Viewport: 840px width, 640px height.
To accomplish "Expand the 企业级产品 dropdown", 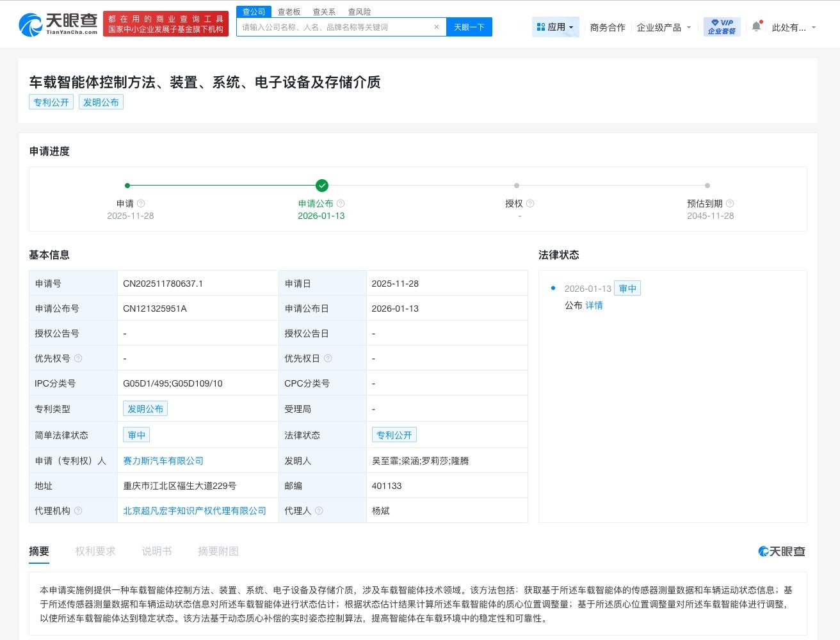I will click(x=663, y=28).
